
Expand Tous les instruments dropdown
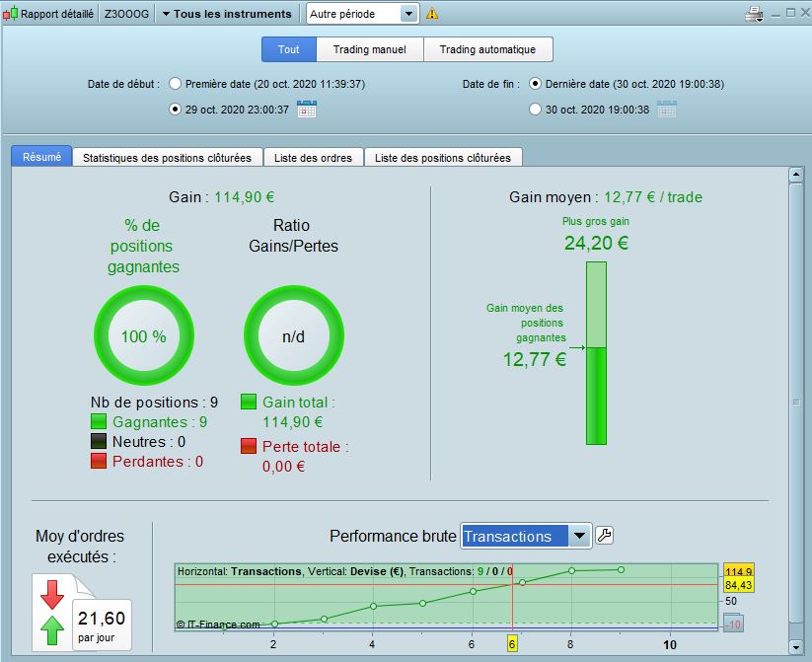[227, 14]
